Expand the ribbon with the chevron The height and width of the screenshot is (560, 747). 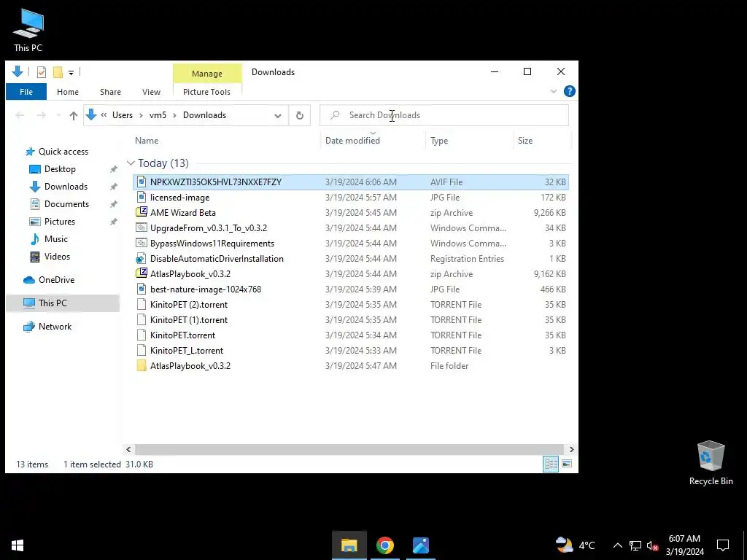pos(553,91)
